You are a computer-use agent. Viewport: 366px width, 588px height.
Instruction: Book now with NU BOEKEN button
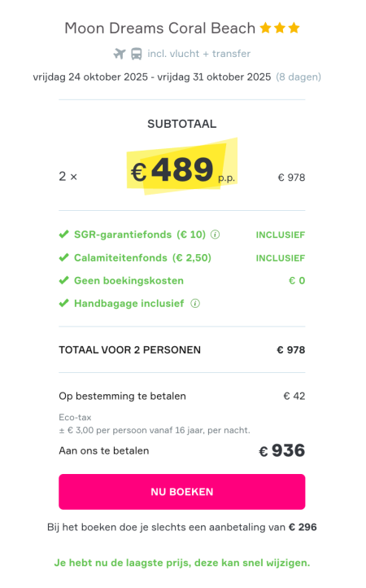tap(181, 492)
